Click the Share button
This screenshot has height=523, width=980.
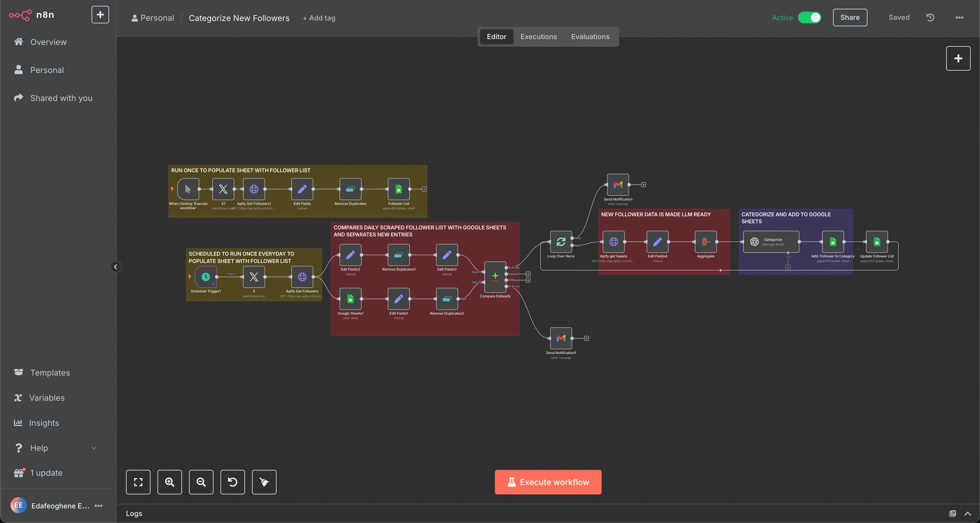coord(850,18)
